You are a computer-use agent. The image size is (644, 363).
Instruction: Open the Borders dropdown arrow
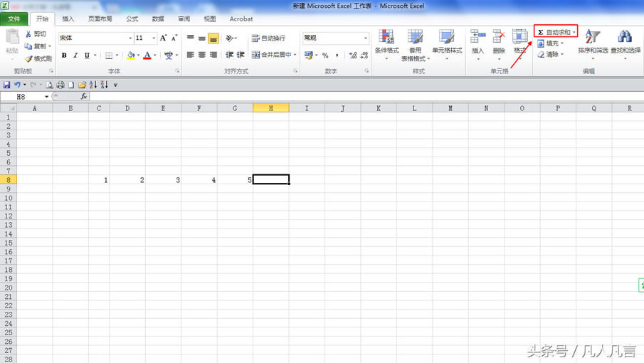click(x=117, y=55)
